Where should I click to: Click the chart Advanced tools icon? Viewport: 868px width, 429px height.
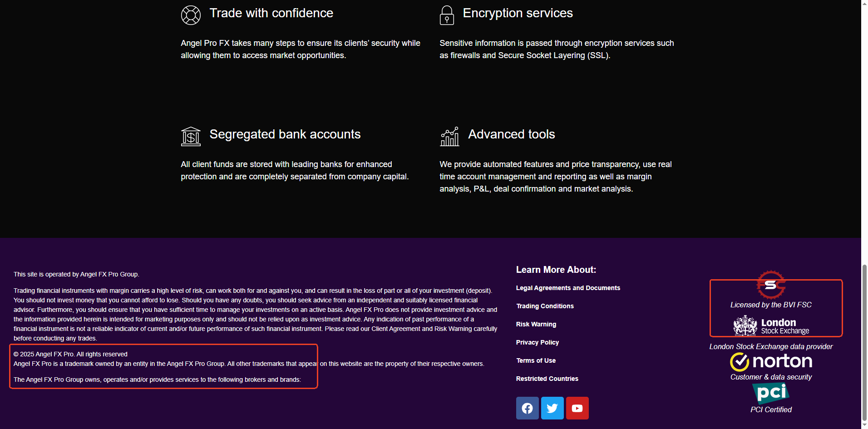[x=449, y=136]
